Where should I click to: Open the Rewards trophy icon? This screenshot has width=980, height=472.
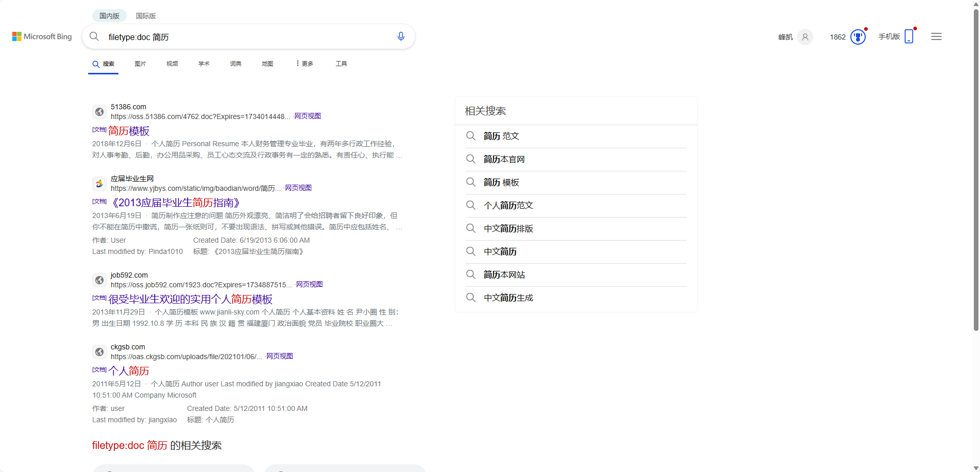tap(858, 37)
